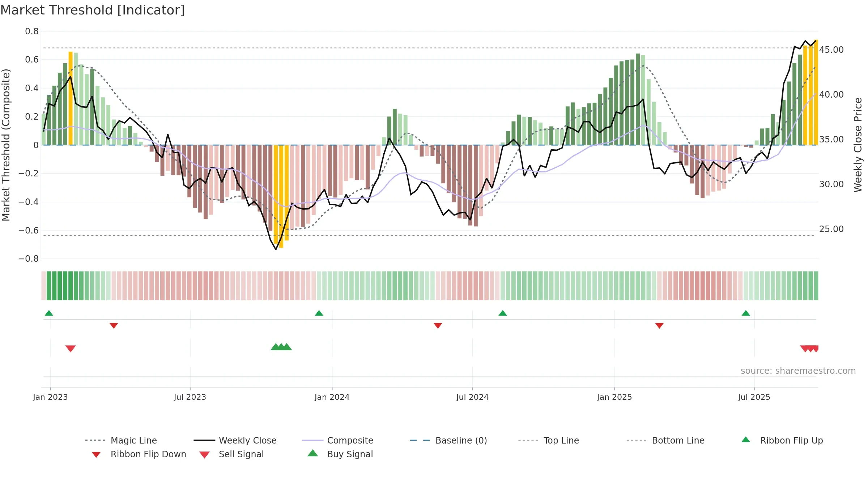Screen dimensions: 868x488
Task: Click the Ribbon Flip Down marker after Jan 2025
Action: [659, 326]
